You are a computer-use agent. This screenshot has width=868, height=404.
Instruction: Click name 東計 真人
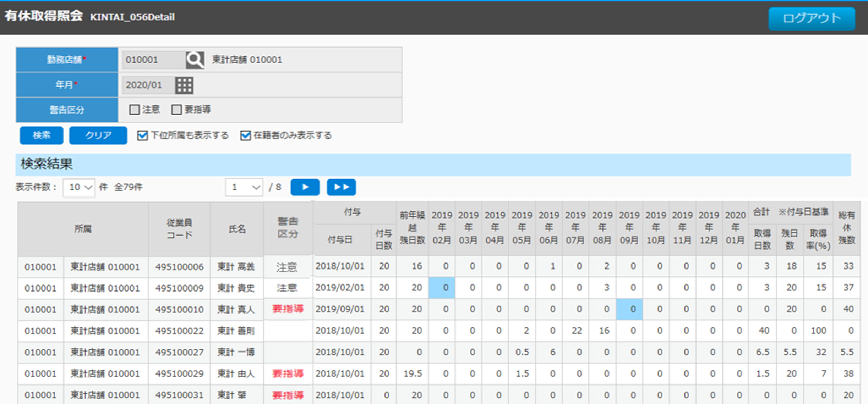coord(236,310)
